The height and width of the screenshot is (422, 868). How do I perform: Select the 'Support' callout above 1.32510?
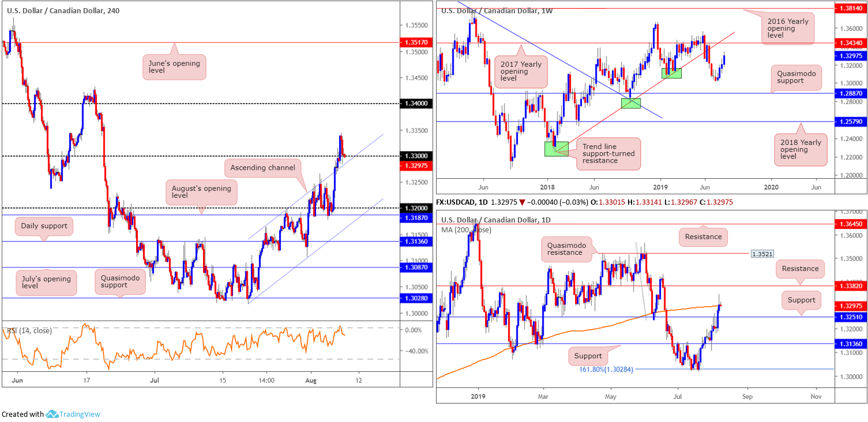(802, 300)
